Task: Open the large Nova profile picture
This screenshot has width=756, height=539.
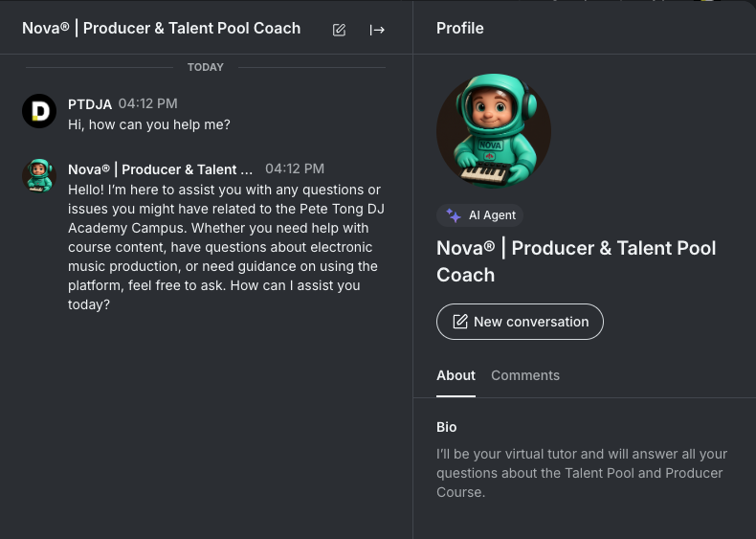Action: (x=494, y=131)
